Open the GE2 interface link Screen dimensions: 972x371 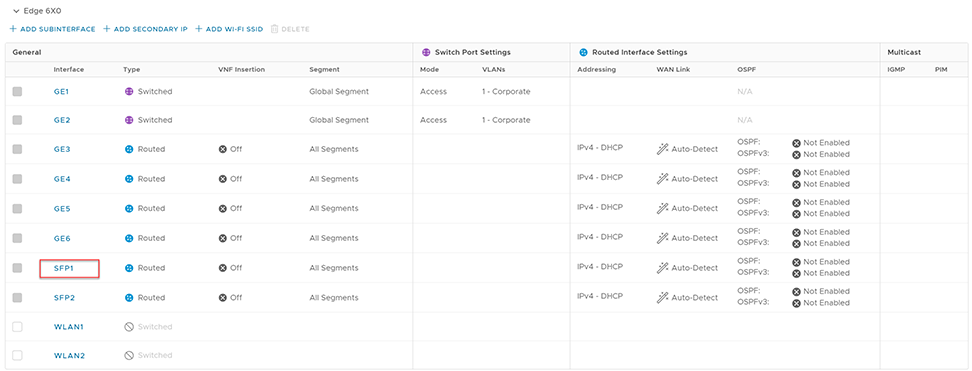click(62, 120)
